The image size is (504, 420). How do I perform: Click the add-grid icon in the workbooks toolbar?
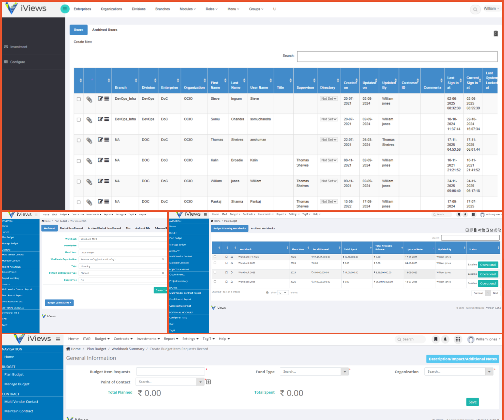(x=467, y=230)
